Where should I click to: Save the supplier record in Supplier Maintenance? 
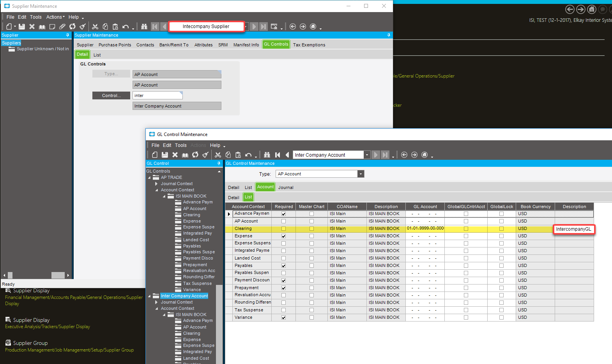click(x=22, y=27)
